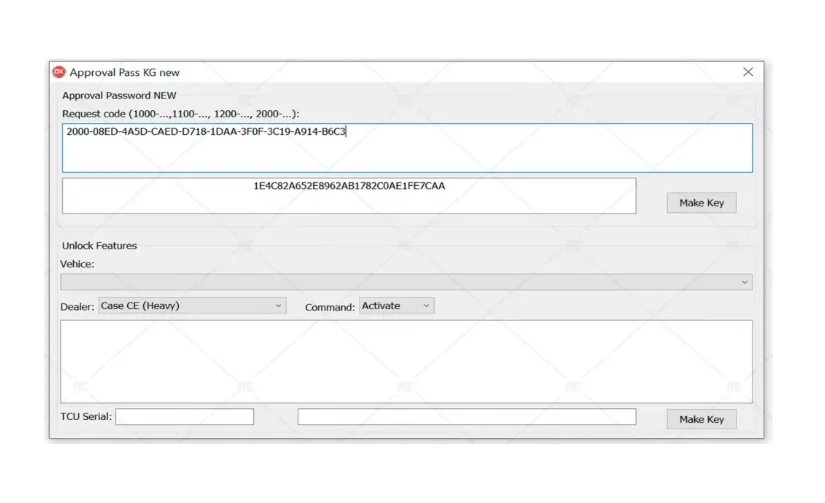Click inside the Request code text box
The image size is (825, 503).
click(407, 148)
